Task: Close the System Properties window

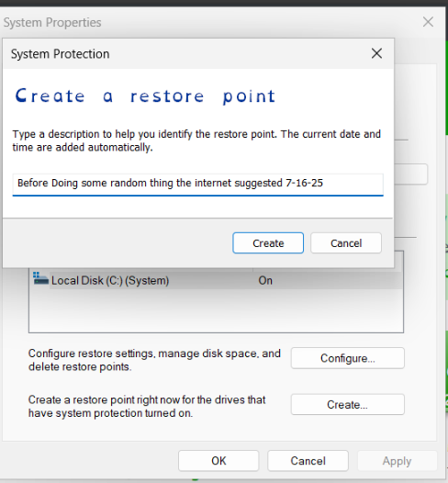Action: [428, 22]
